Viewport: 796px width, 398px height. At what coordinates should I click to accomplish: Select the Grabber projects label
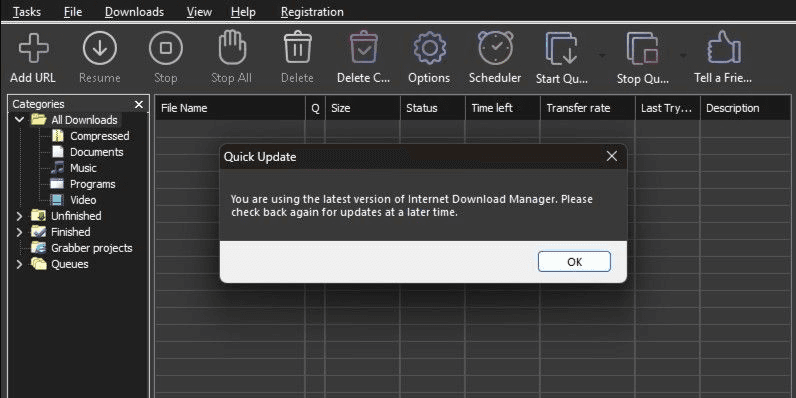click(92, 248)
